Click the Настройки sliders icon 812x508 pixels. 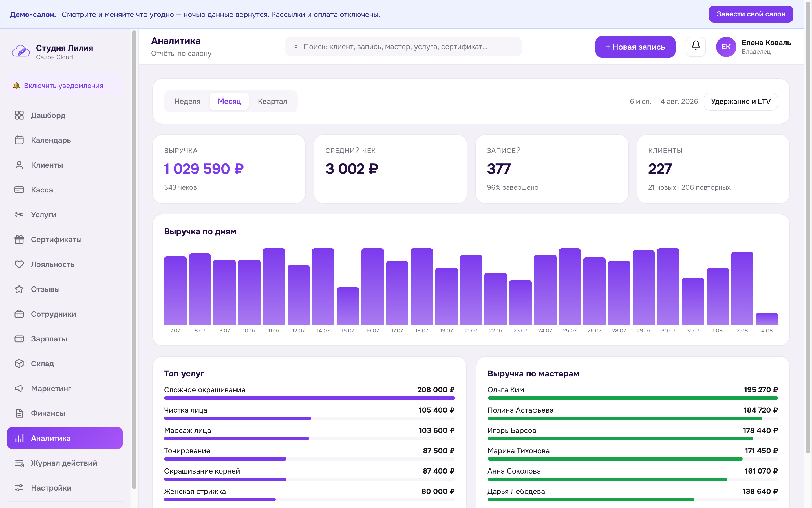(19, 488)
